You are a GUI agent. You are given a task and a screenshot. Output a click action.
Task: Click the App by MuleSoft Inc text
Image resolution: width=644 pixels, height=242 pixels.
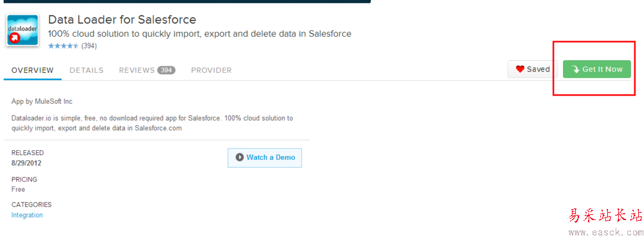pos(42,101)
